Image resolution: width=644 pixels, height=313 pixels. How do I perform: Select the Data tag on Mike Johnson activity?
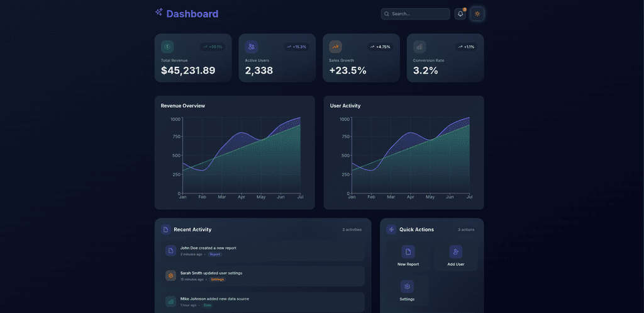(x=208, y=305)
